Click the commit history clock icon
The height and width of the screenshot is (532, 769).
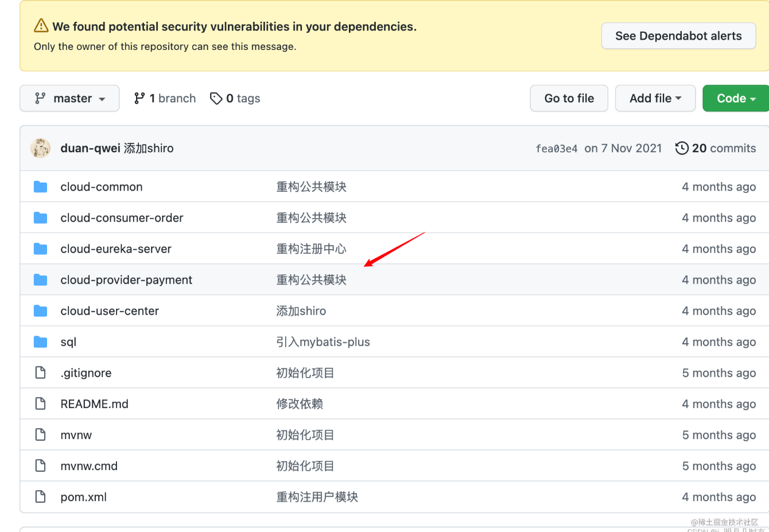682,147
